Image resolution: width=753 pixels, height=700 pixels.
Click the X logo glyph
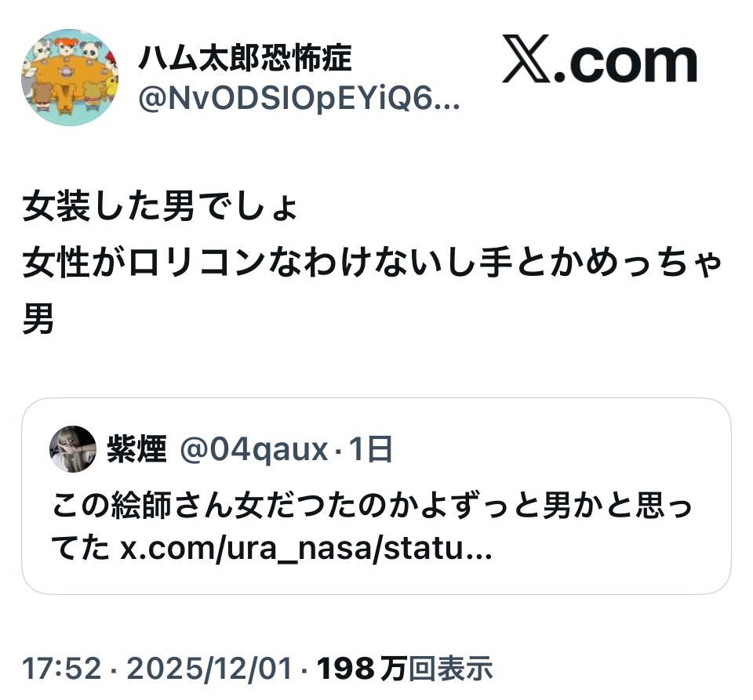coord(526,59)
